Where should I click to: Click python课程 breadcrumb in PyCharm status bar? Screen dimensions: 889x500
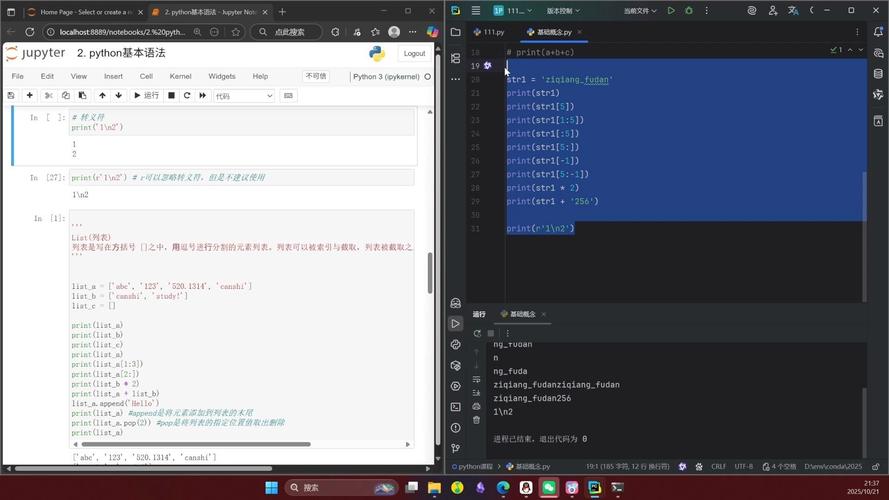point(472,467)
